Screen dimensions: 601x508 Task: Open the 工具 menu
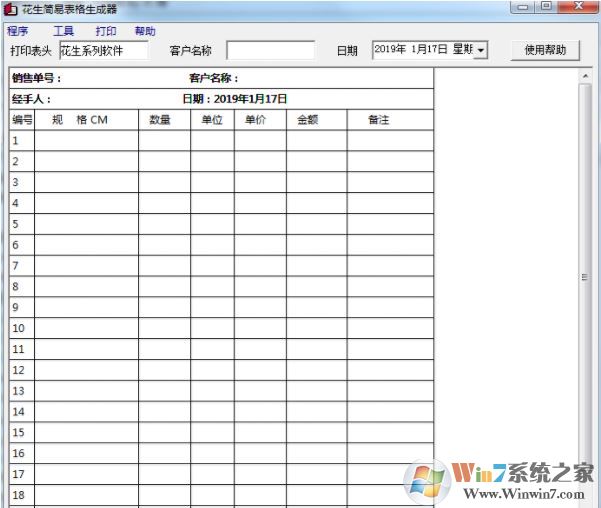coord(63,31)
